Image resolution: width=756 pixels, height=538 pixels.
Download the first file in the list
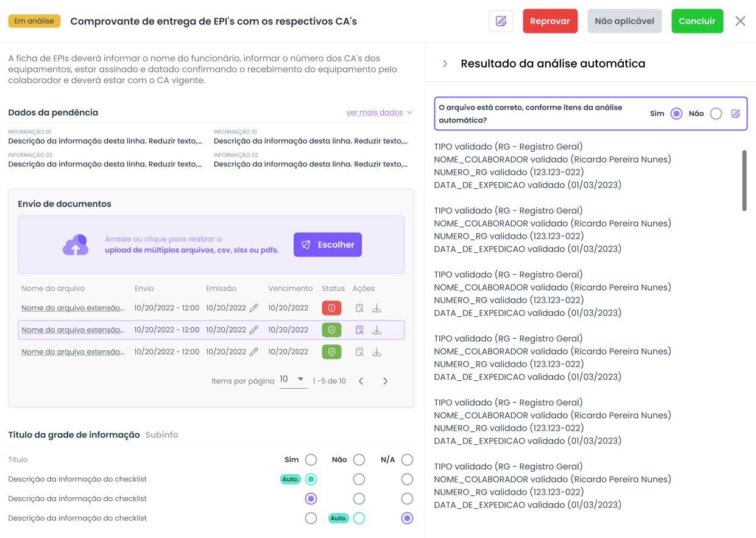pyautogui.click(x=376, y=308)
